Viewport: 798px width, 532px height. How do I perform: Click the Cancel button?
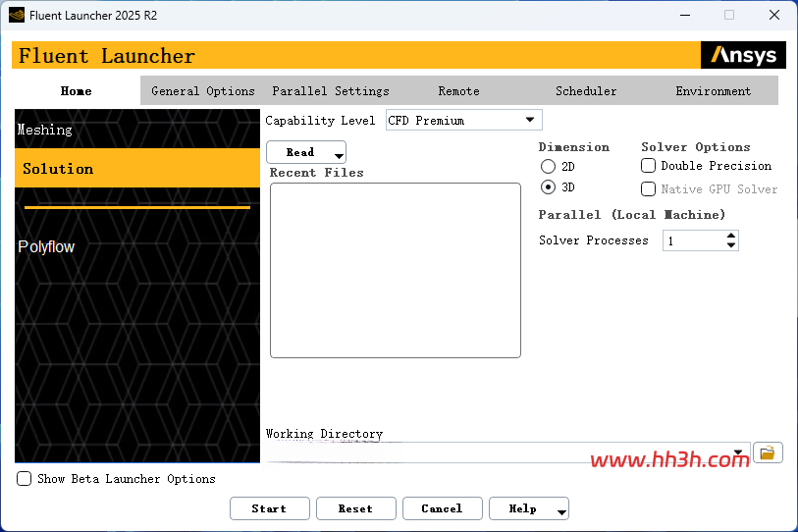point(443,508)
